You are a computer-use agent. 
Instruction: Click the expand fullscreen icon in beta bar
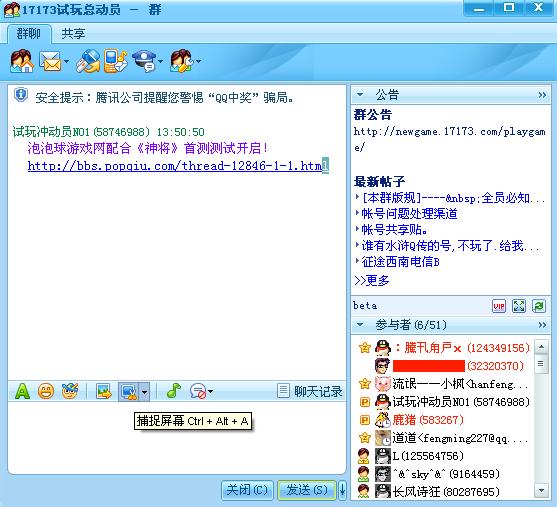click(x=519, y=306)
